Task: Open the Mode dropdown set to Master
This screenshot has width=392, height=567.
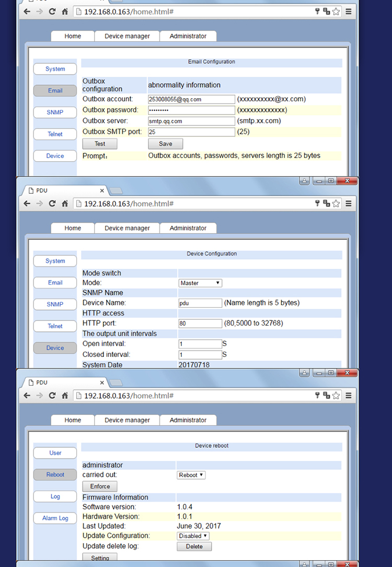Action: [x=200, y=283]
